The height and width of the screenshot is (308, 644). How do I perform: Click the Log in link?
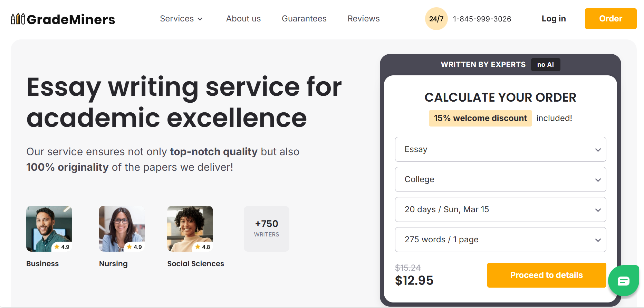(554, 19)
